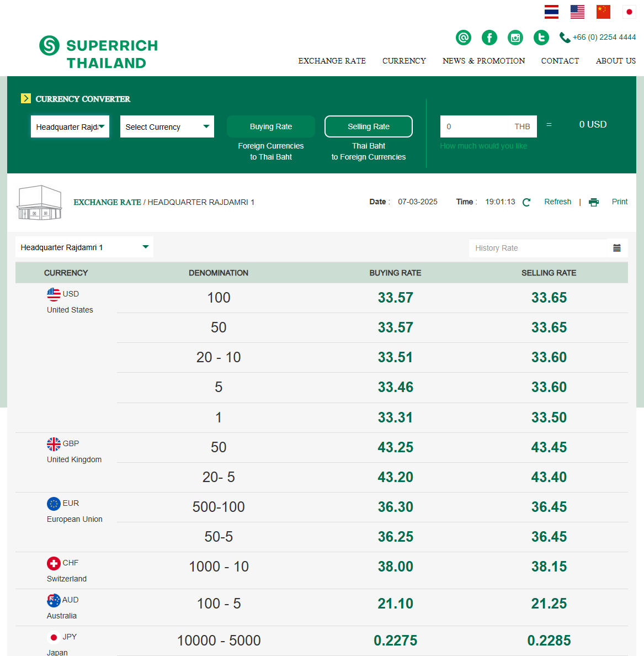Click the USD flag icon in table
The width and height of the screenshot is (644, 656).
pos(54,294)
